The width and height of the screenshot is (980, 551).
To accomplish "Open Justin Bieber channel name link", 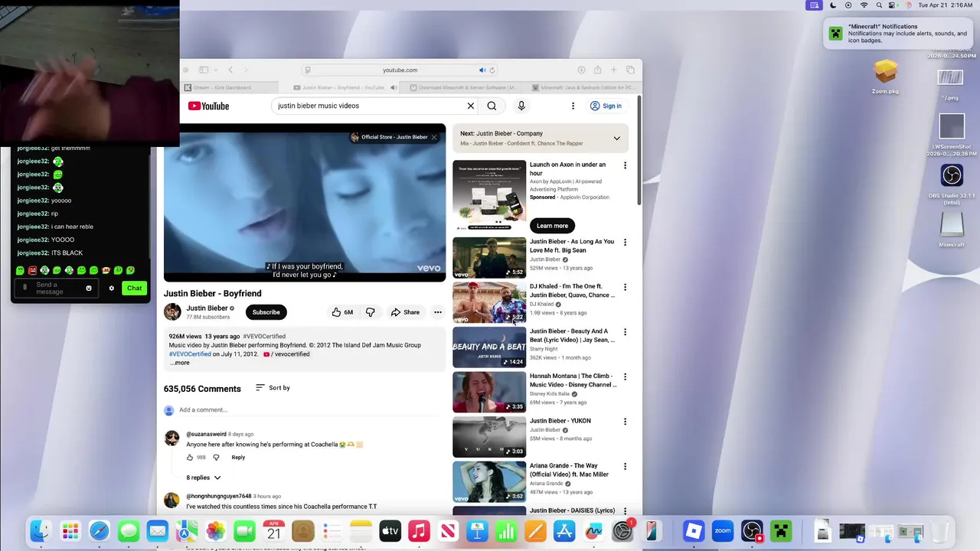I will [207, 308].
